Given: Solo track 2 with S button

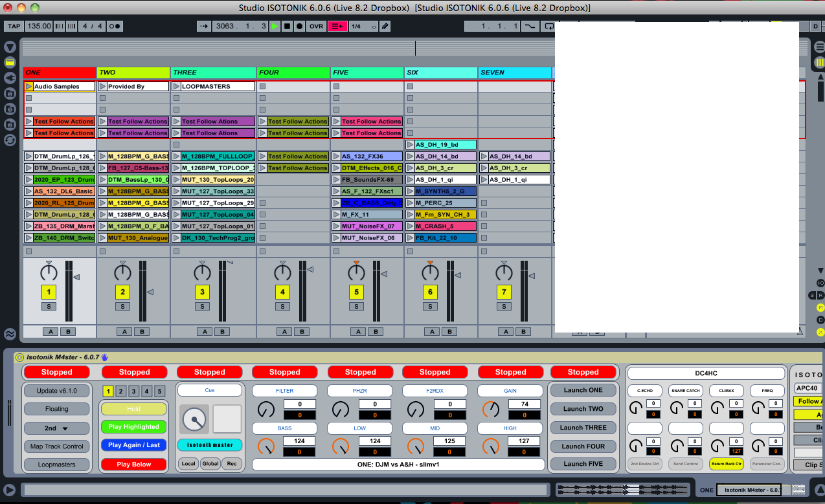Looking at the screenshot, I should pos(122,307).
